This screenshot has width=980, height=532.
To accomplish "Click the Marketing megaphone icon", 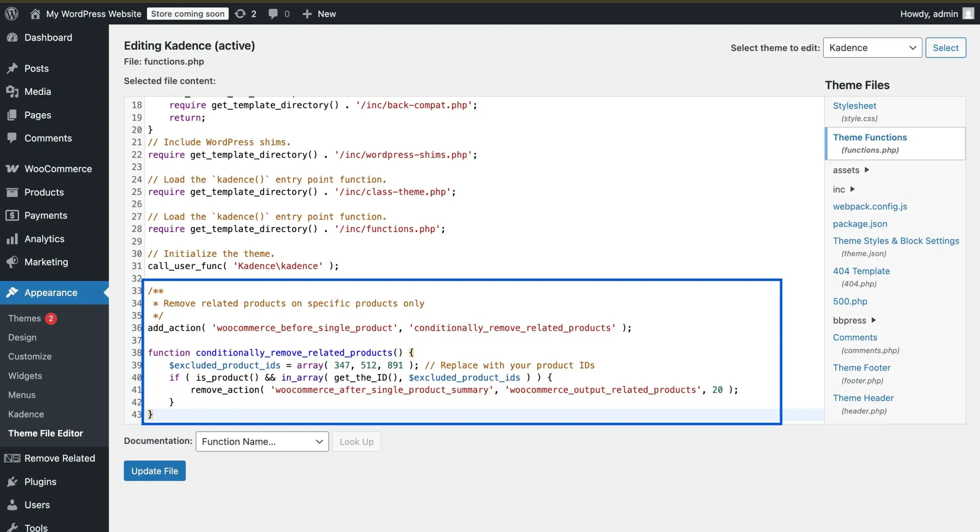I will [x=12, y=262].
